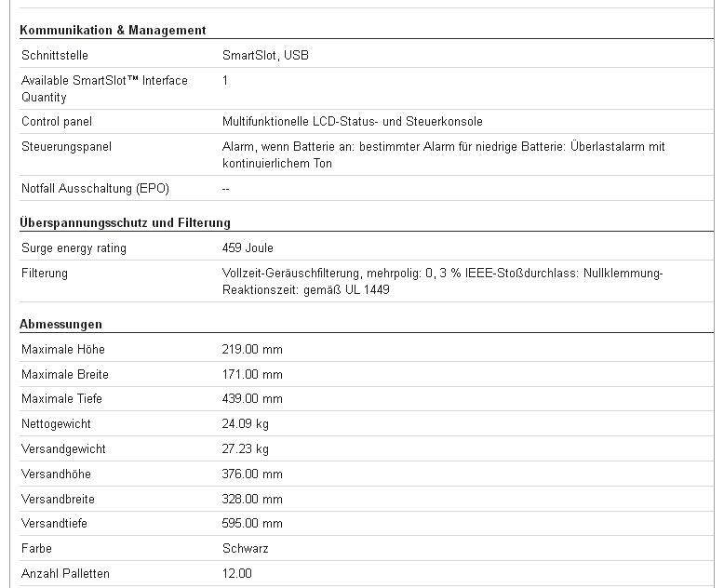The height and width of the screenshot is (588, 724).
Task: Click the Schnittstelle row label
Action: pyautogui.click(x=55, y=56)
